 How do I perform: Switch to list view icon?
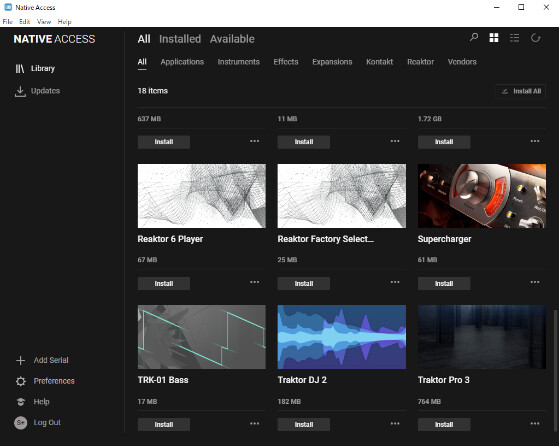point(514,37)
